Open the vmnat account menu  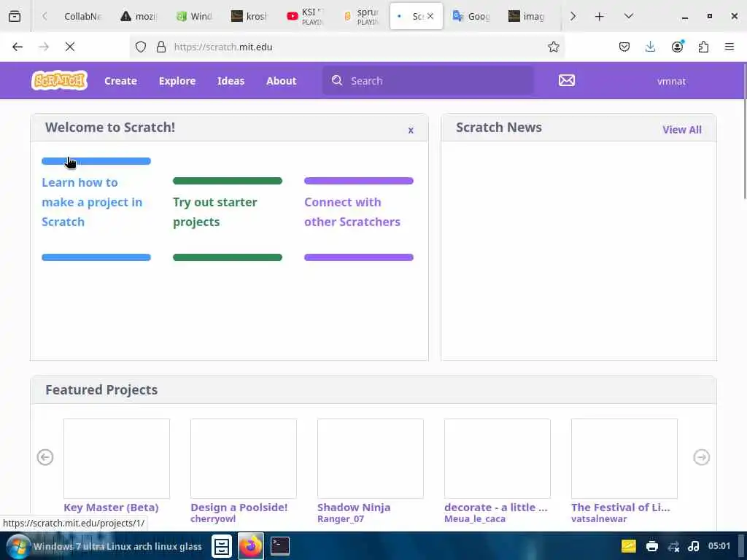pos(671,81)
